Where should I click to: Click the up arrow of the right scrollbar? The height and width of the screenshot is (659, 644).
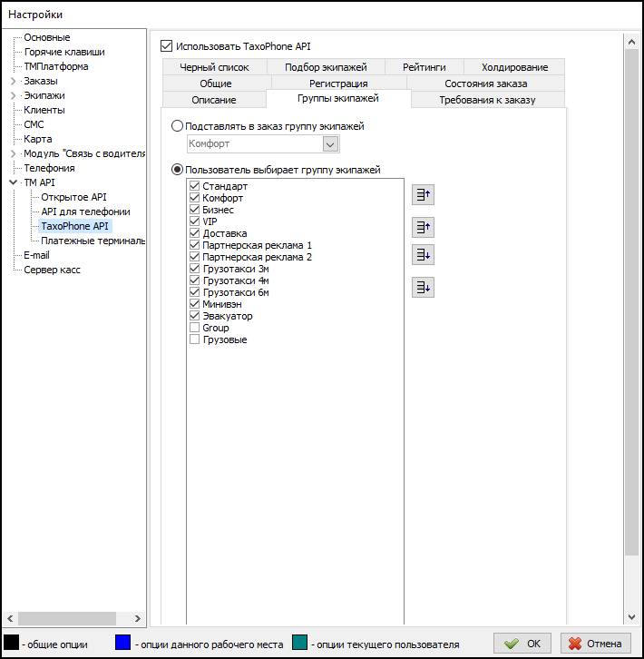[x=632, y=42]
